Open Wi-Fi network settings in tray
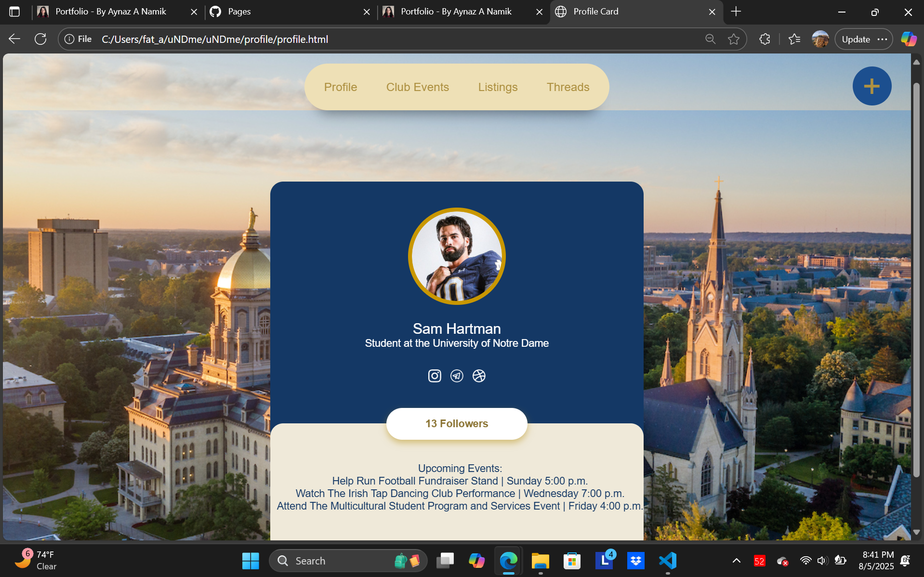Image resolution: width=924 pixels, height=577 pixels. click(805, 561)
